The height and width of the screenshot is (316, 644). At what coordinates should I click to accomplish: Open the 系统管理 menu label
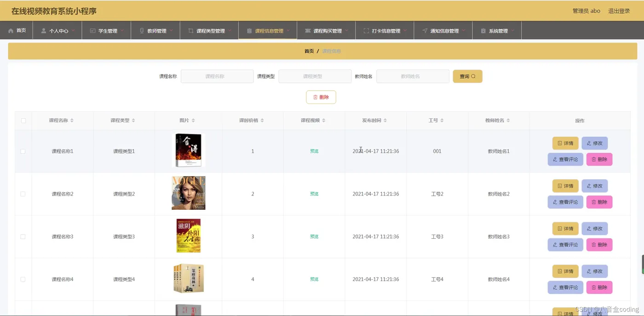[x=498, y=31]
